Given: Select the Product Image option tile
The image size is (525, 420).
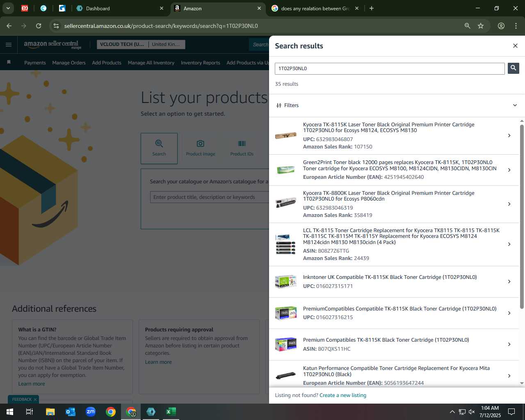Looking at the screenshot, I should click(201, 148).
